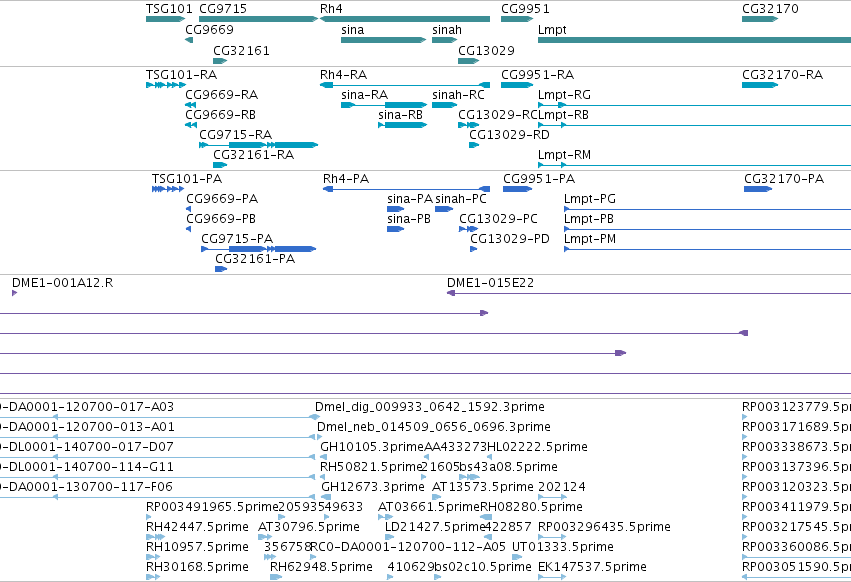Click the CG9715 gene label
This screenshot has height=582, width=851.
223,9
